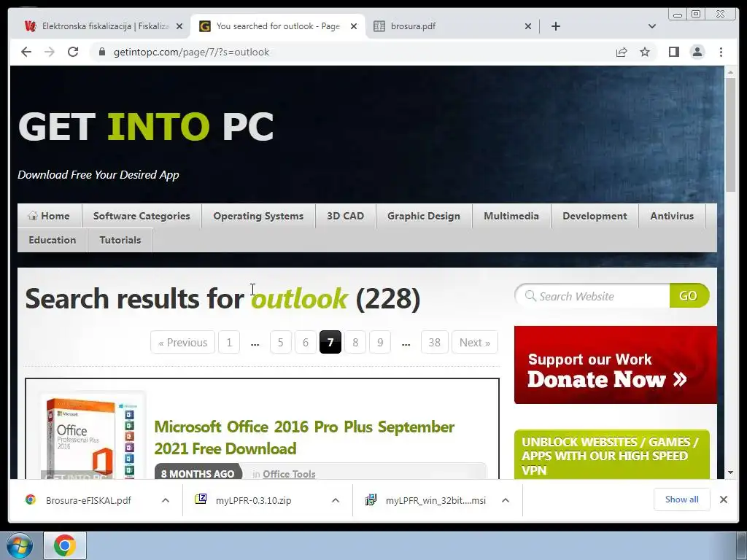Reload the current page

click(x=73, y=52)
